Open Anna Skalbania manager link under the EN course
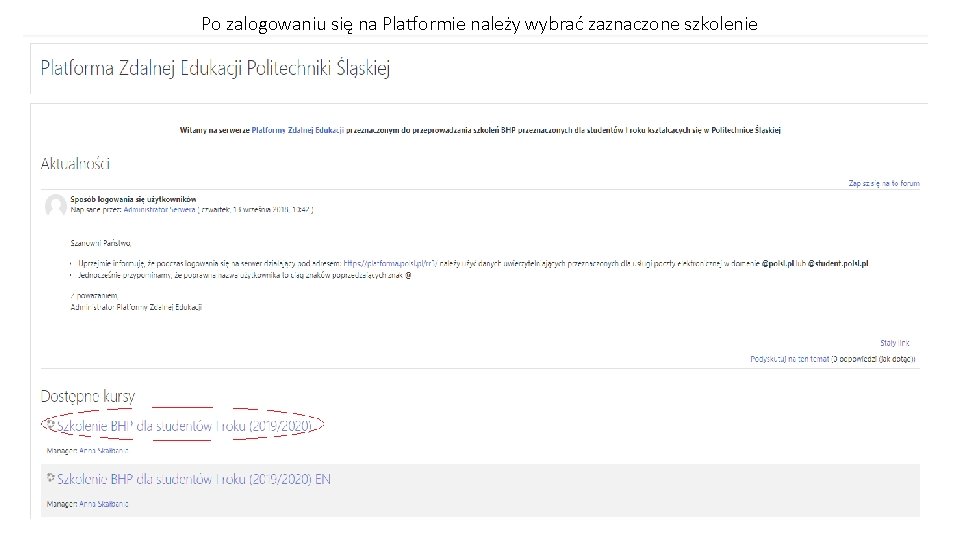The image size is (960, 540). tap(103, 504)
